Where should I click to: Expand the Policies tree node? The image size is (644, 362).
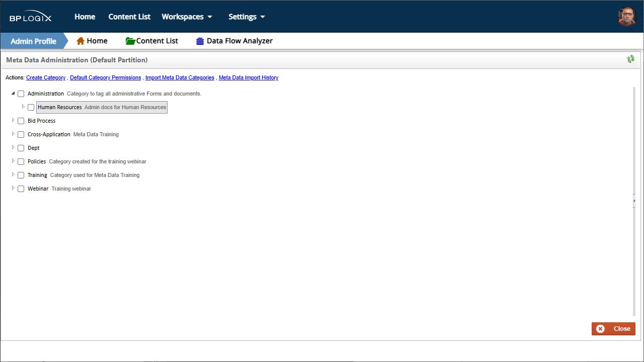13,161
